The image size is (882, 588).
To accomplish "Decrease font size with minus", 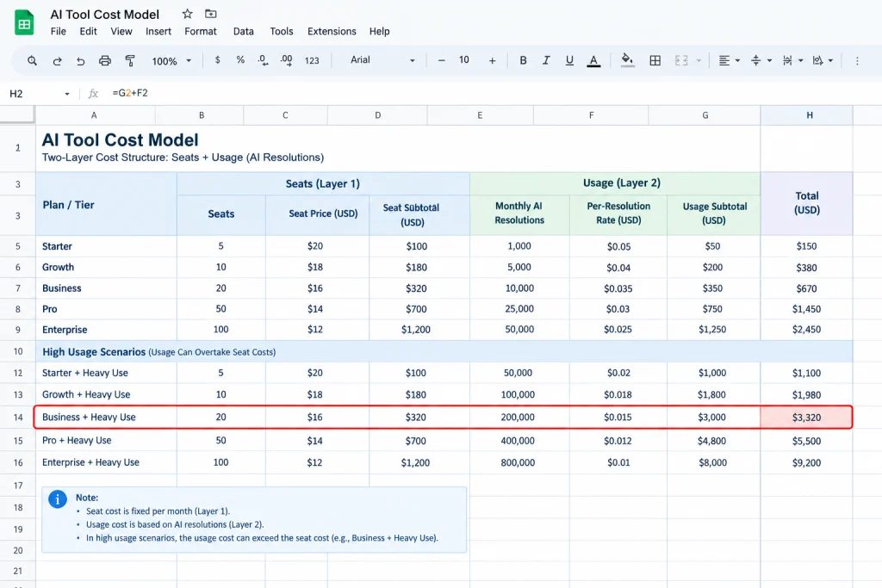I will click(x=442, y=61).
